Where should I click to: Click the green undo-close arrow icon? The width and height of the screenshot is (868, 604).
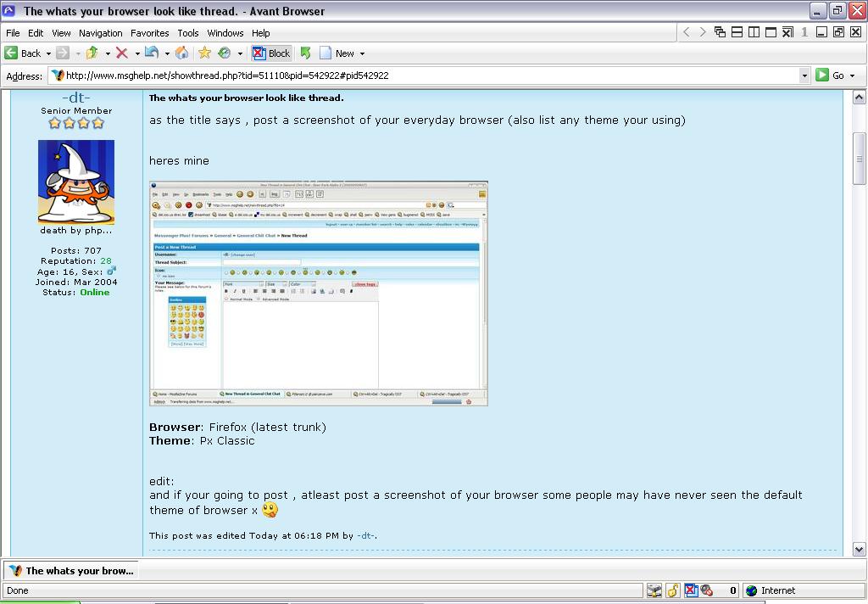tap(305, 53)
